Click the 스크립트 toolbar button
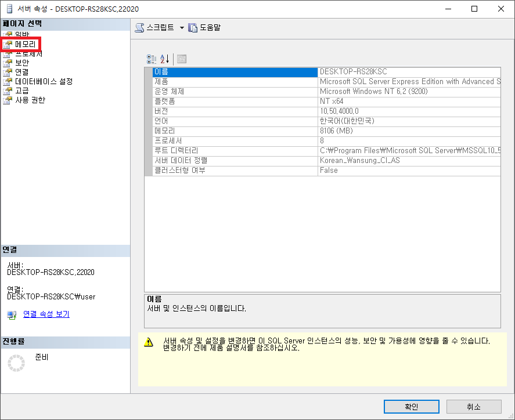This screenshot has height=420, width=515. click(154, 28)
